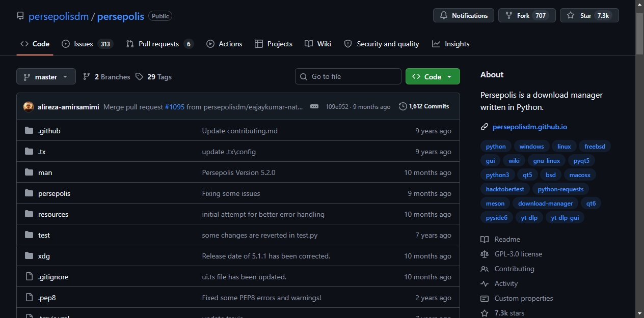This screenshot has height=318, width=644.
Task: Click the folder icon for xdg
Action: pyautogui.click(x=29, y=256)
